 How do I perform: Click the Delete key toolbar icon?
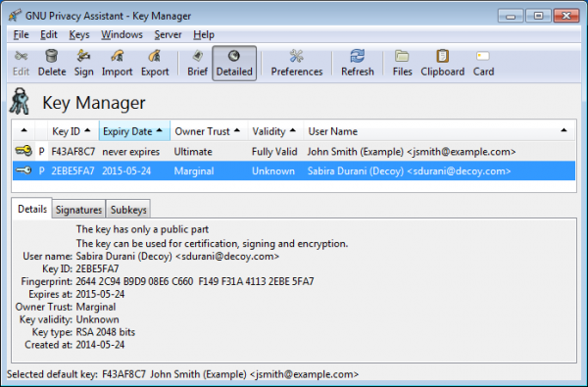pyautogui.click(x=52, y=63)
